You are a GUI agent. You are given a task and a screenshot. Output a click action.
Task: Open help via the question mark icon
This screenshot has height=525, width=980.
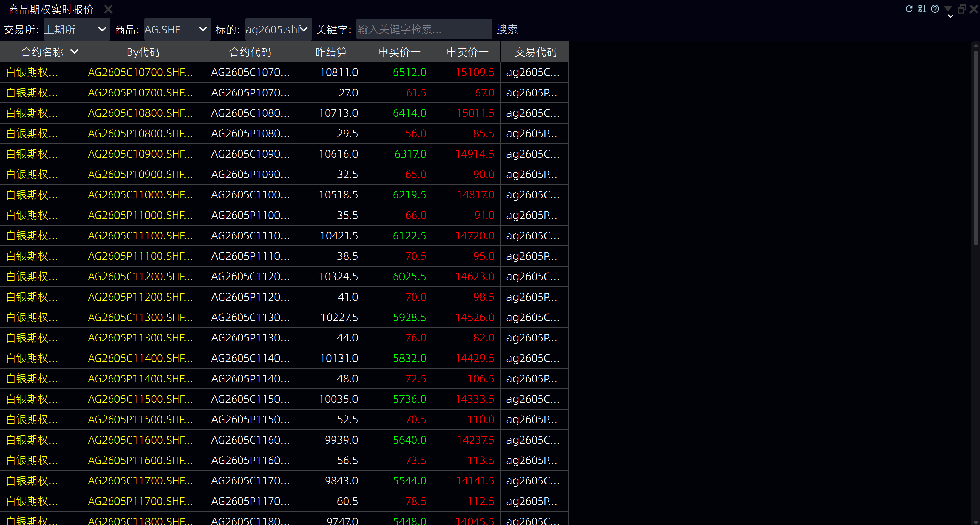tap(935, 9)
